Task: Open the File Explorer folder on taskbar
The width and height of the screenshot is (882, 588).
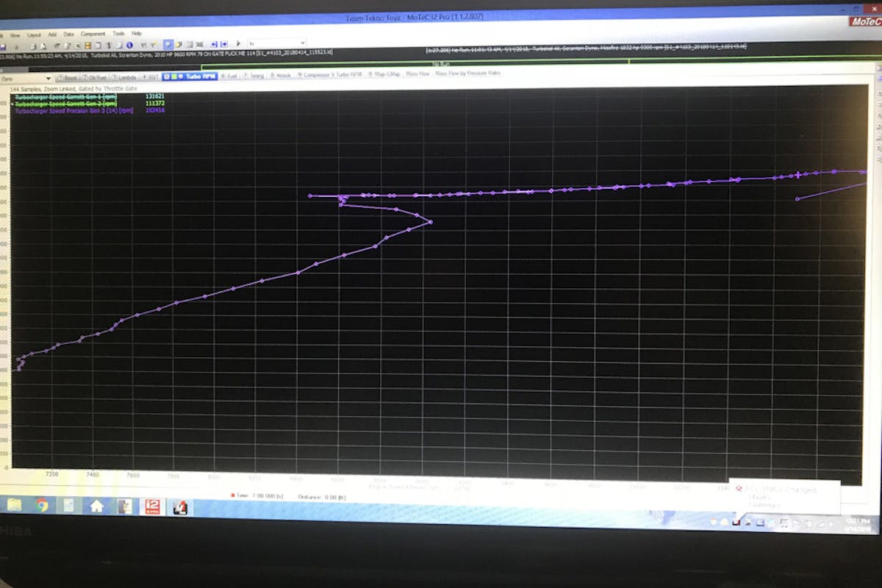Action: (15, 504)
